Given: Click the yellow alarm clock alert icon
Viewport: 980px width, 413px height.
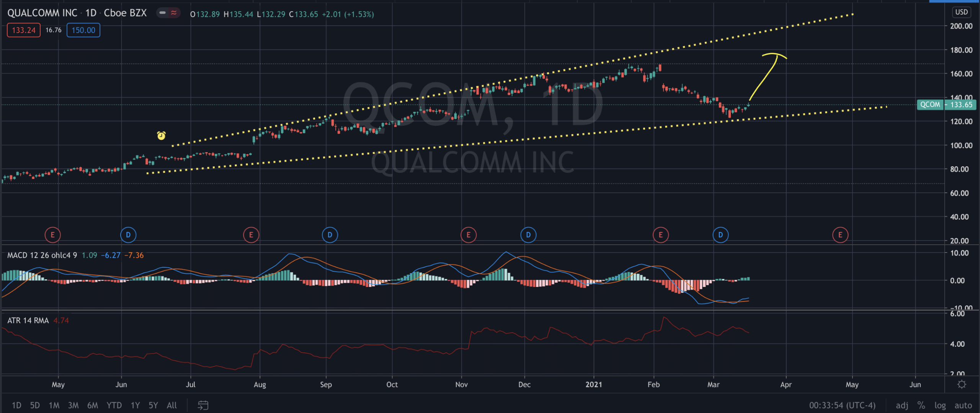Looking at the screenshot, I should [161, 136].
